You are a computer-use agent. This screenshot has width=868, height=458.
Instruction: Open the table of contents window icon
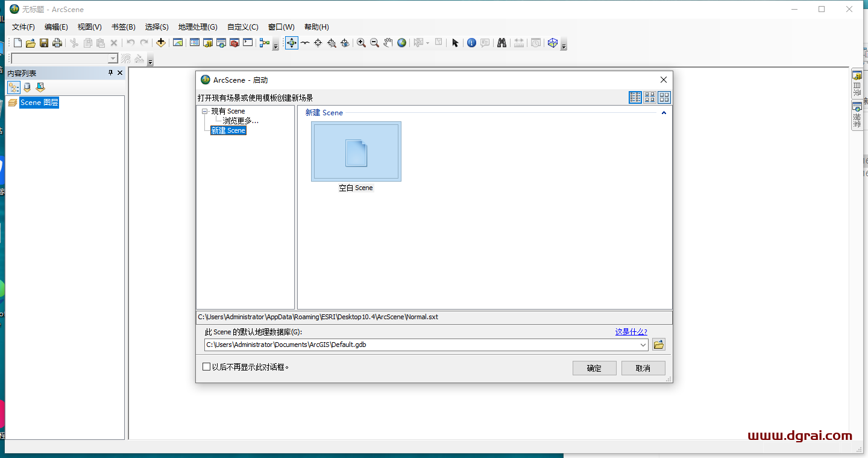click(x=194, y=43)
